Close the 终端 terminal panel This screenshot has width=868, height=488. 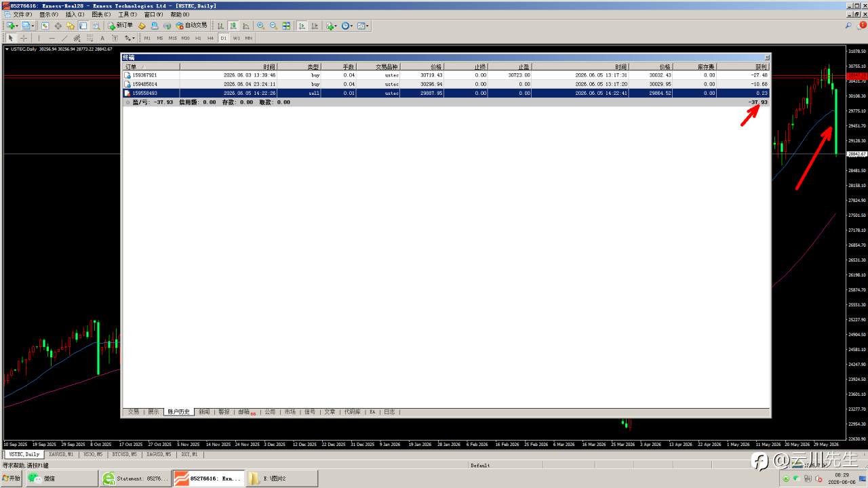coord(767,58)
